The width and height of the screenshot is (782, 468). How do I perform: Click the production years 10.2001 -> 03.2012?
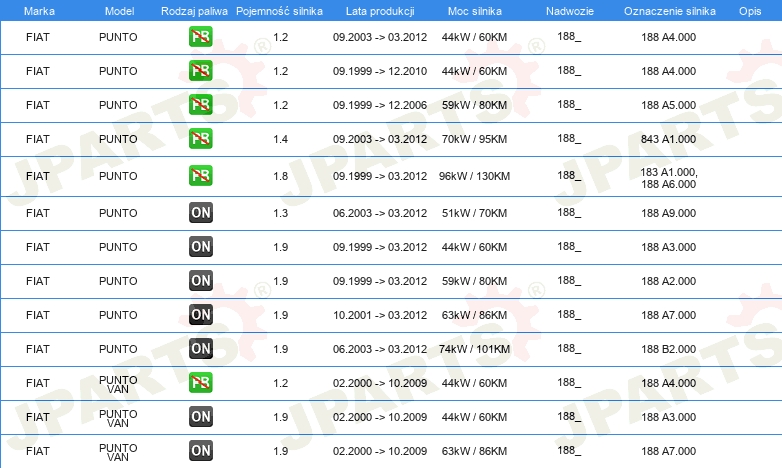pos(380,315)
